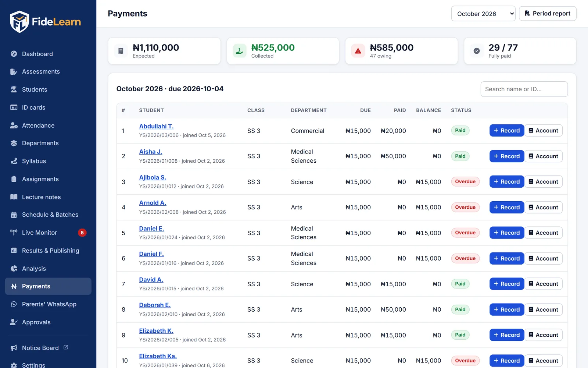
Task: Click the Analysis pie chart icon
Action: coord(14,269)
